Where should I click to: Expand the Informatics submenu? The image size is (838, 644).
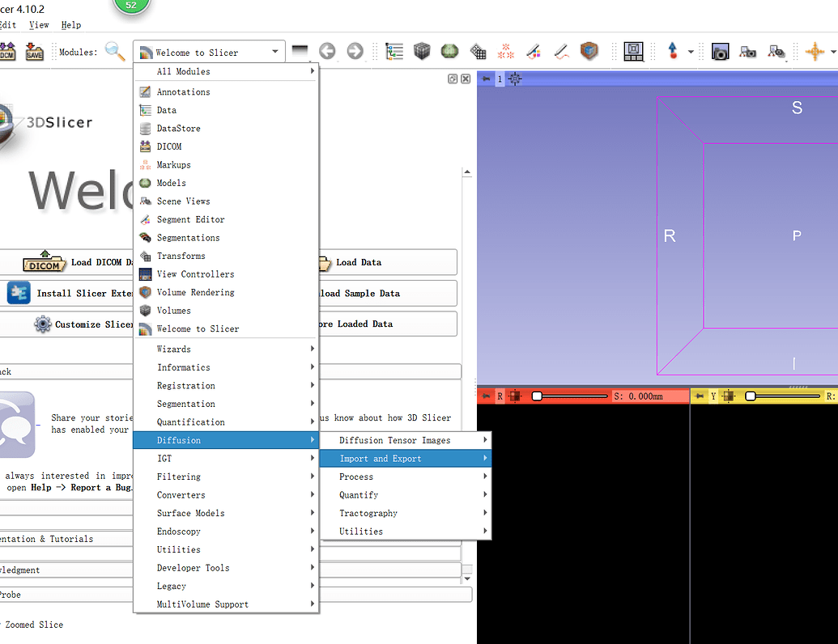coord(227,367)
